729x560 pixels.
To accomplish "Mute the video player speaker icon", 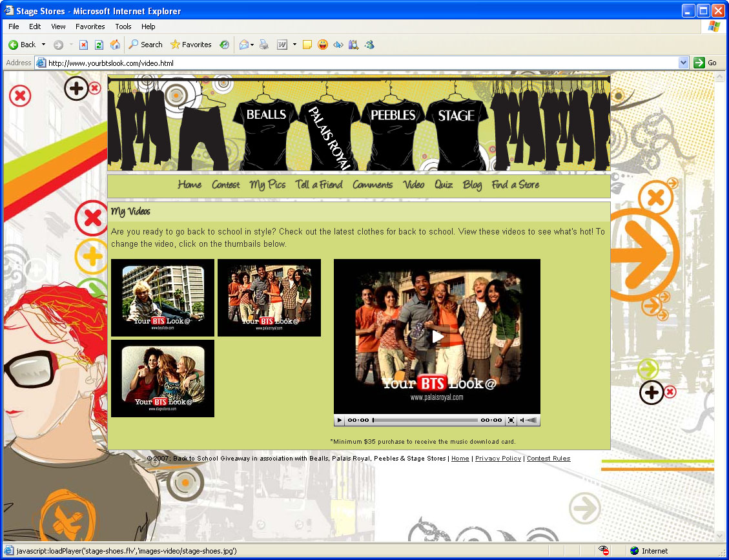I will point(522,420).
